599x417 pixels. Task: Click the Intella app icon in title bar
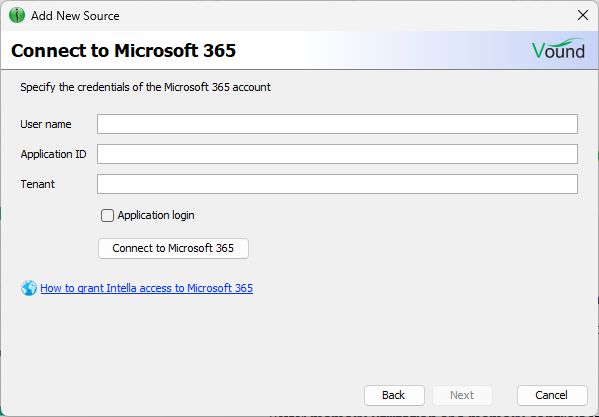(x=17, y=16)
